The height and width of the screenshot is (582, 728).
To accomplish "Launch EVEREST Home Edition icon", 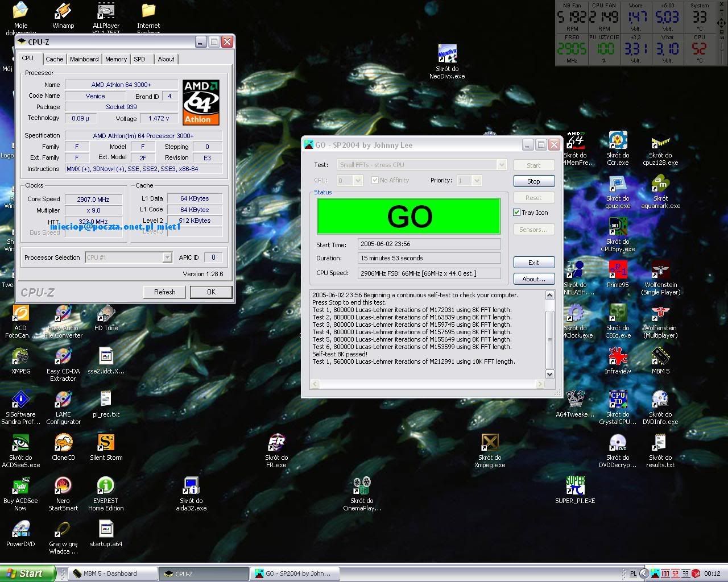I will click(106, 493).
